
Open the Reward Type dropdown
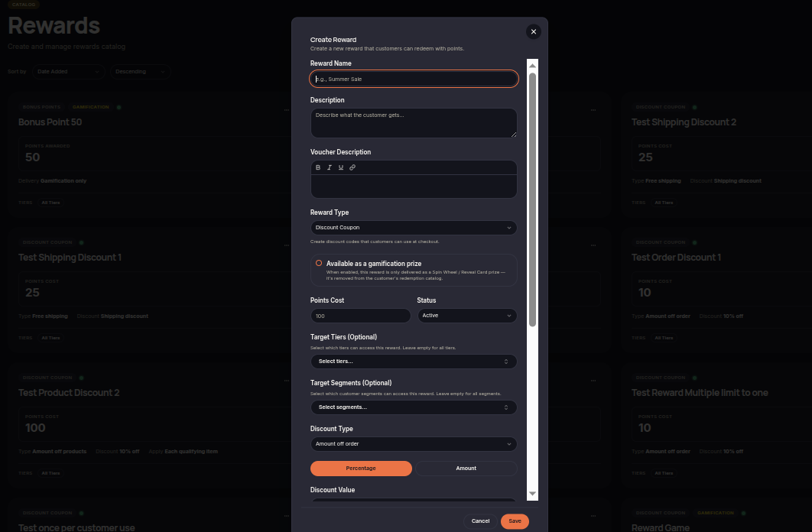click(x=414, y=228)
